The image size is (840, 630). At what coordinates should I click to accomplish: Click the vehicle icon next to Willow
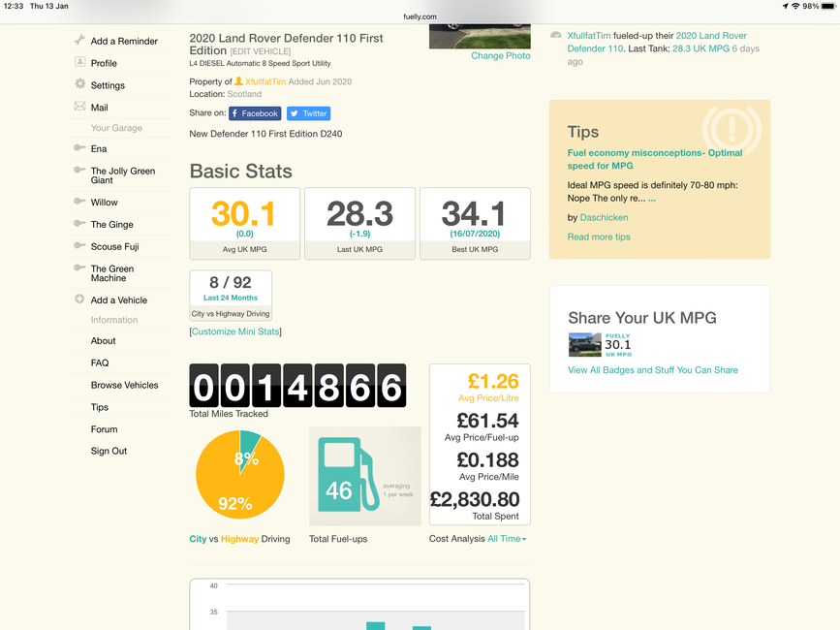point(79,201)
